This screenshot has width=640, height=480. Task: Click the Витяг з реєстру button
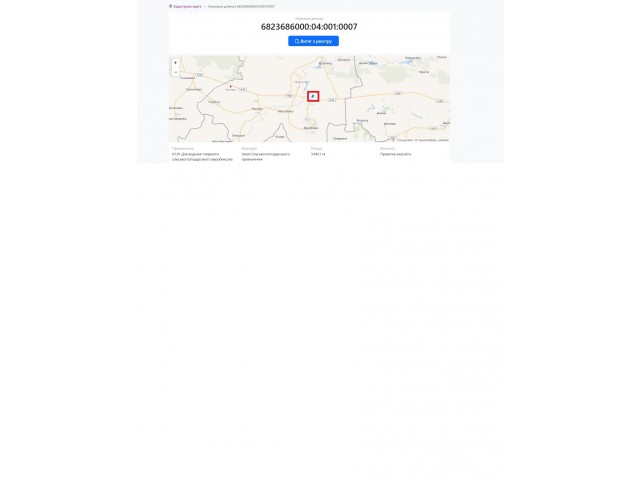coord(313,41)
